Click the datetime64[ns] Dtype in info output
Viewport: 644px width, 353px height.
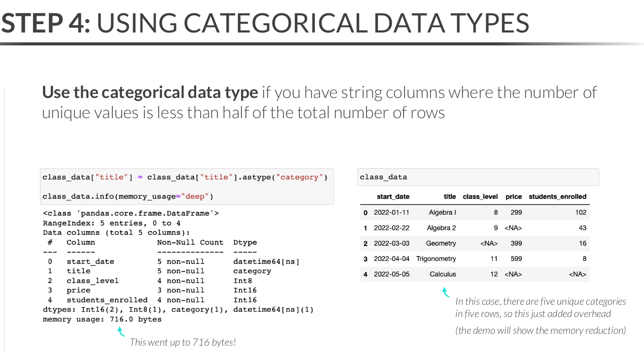click(266, 261)
